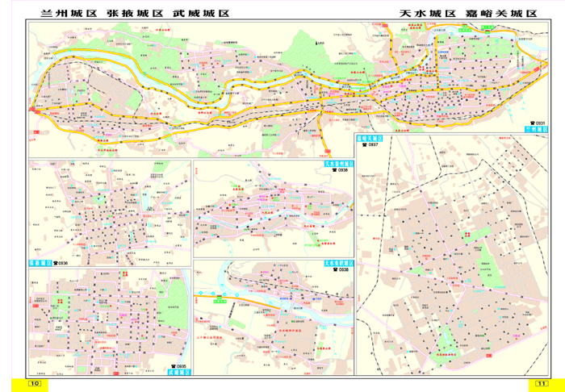Screen dimensions: 565x392
Task: Click the telephone icon beside 0937
Action: tap(364, 144)
